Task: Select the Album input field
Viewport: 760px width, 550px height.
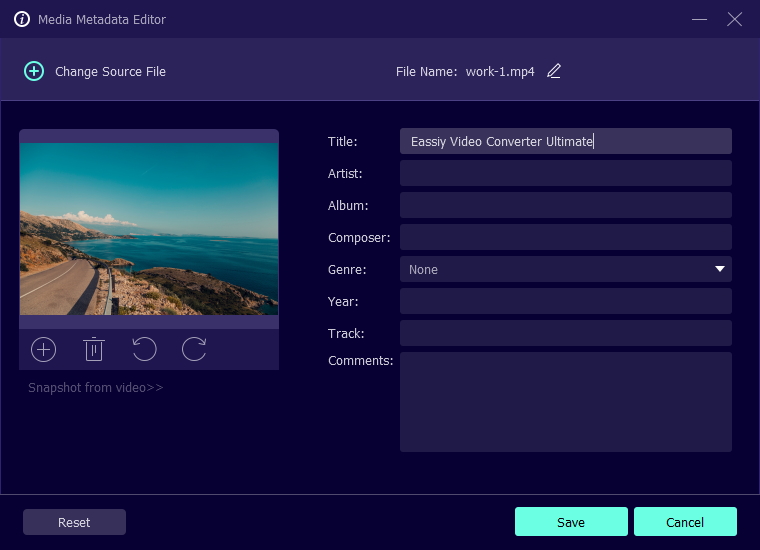Action: coord(565,205)
